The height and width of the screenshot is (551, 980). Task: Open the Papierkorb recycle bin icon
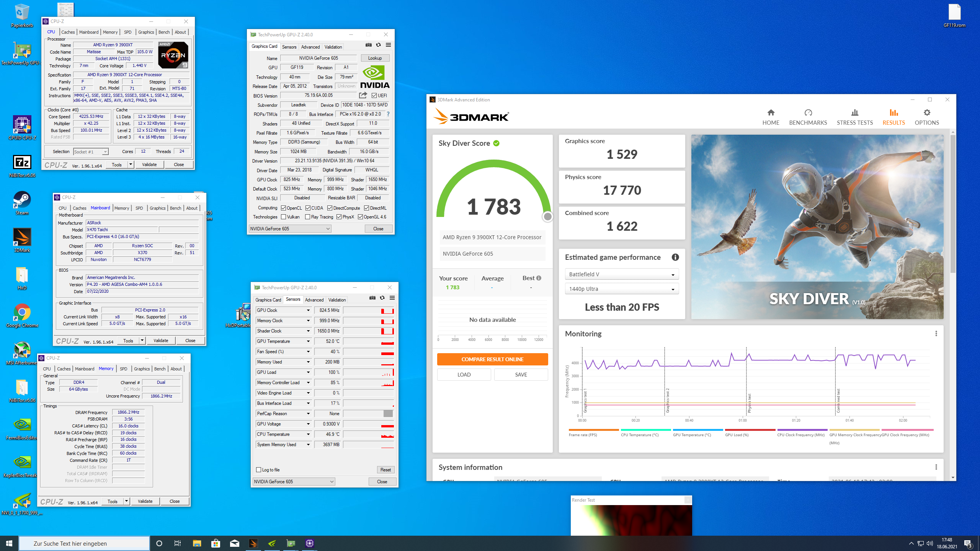(x=22, y=15)
